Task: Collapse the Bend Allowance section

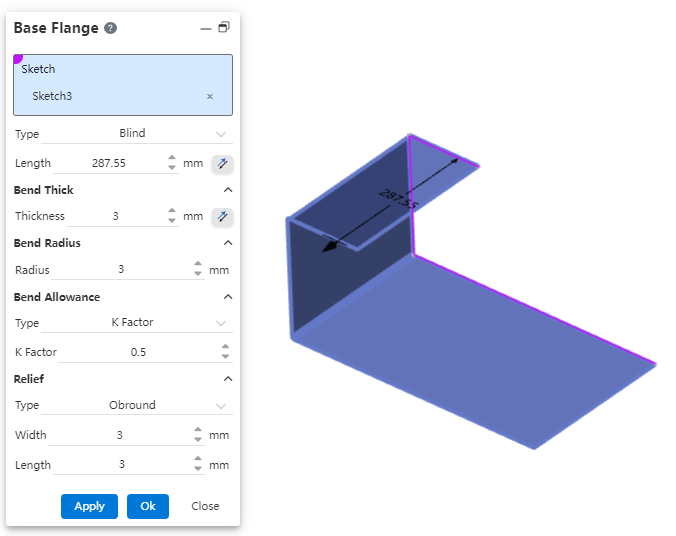Action: (227, 297)
